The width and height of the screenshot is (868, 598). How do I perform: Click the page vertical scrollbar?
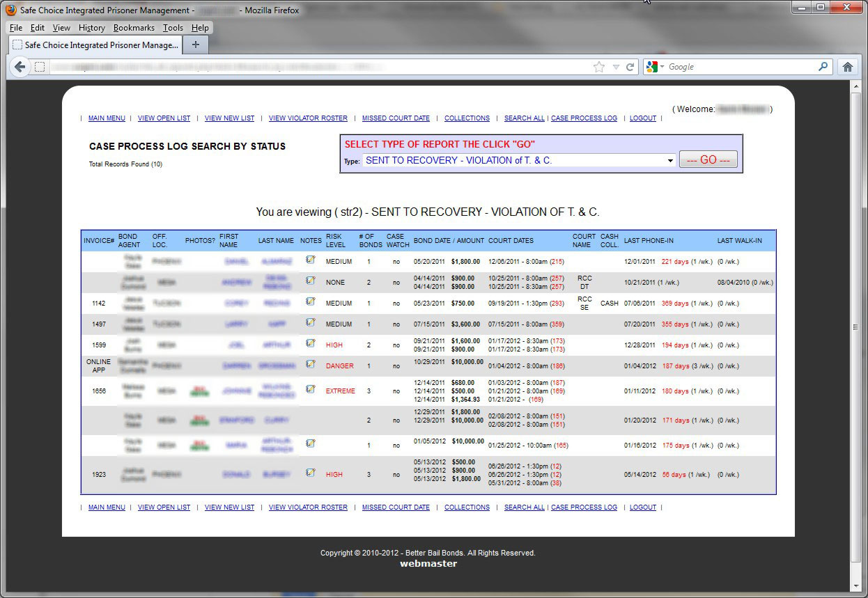(x=856, y=327)
